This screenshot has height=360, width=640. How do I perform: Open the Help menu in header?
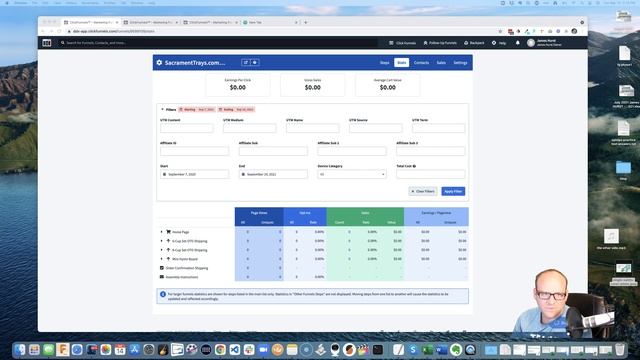499,43
